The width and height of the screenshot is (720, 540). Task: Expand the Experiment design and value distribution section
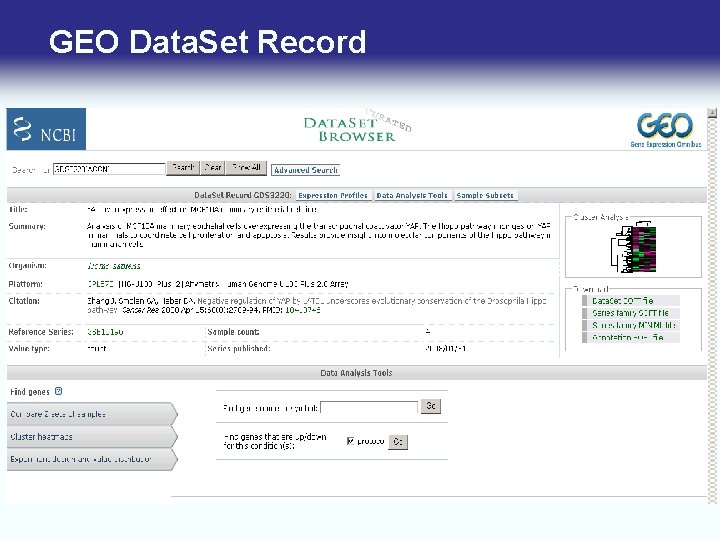pos(92,459)
